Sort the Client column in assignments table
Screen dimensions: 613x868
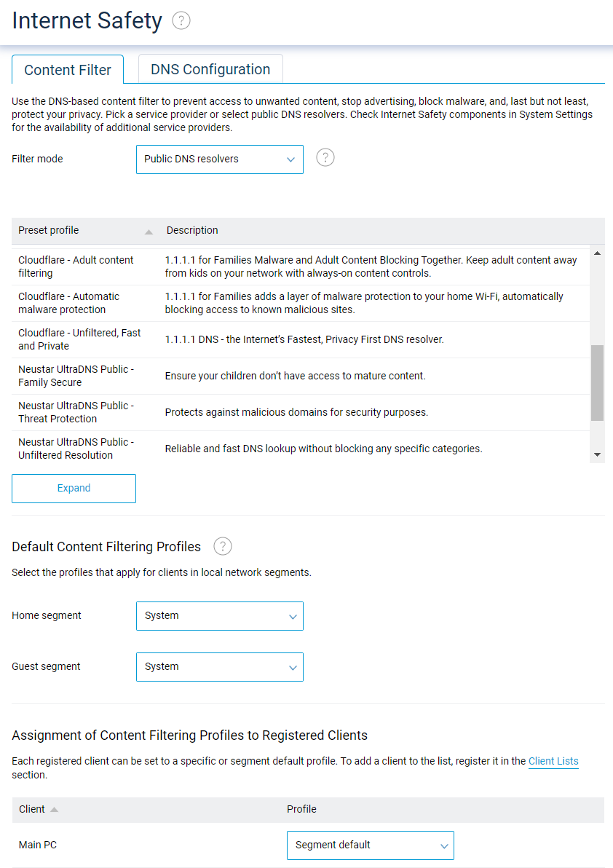[38, 809]
